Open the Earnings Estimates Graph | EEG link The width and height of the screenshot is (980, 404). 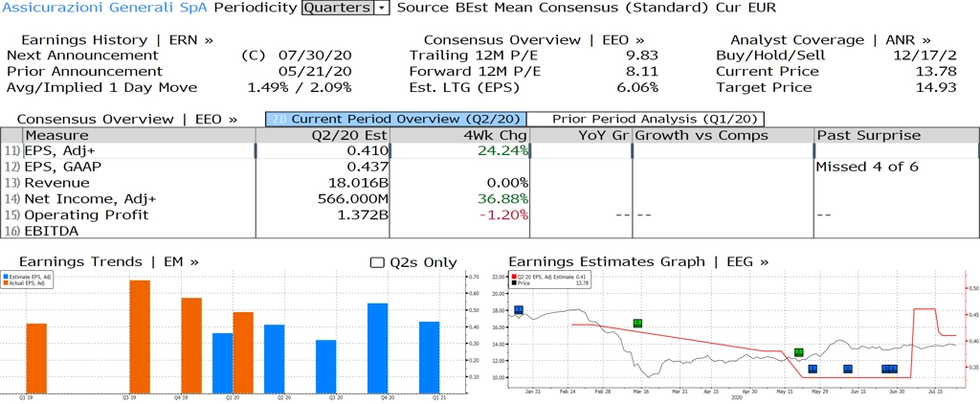[638, 261]
